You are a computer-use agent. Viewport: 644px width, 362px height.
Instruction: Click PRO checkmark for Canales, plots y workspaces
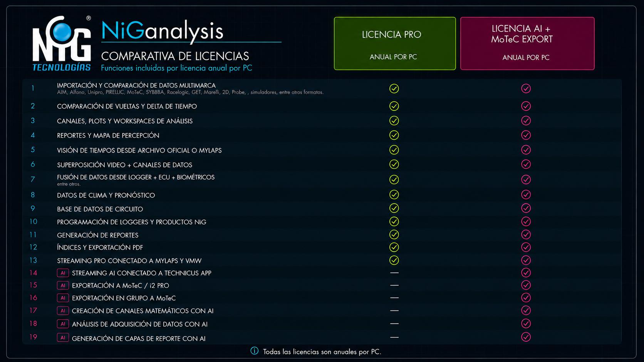pyautogui.click(x=394, y=121)
